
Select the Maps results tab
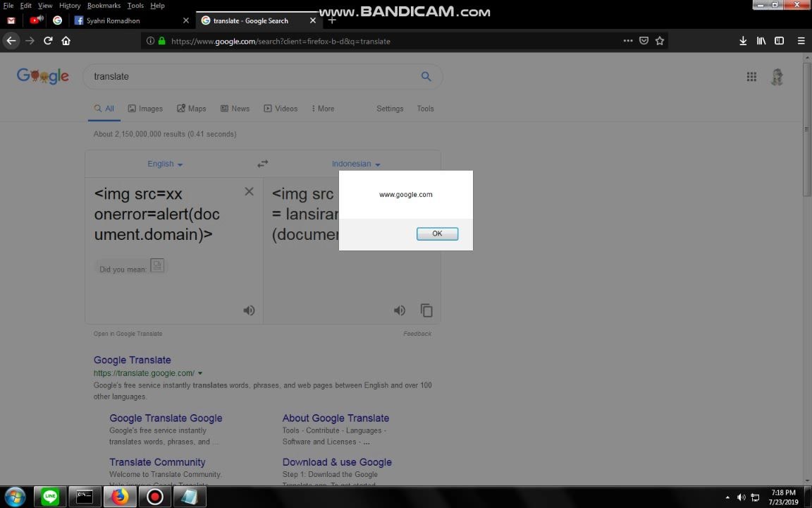tap(192, 109)
